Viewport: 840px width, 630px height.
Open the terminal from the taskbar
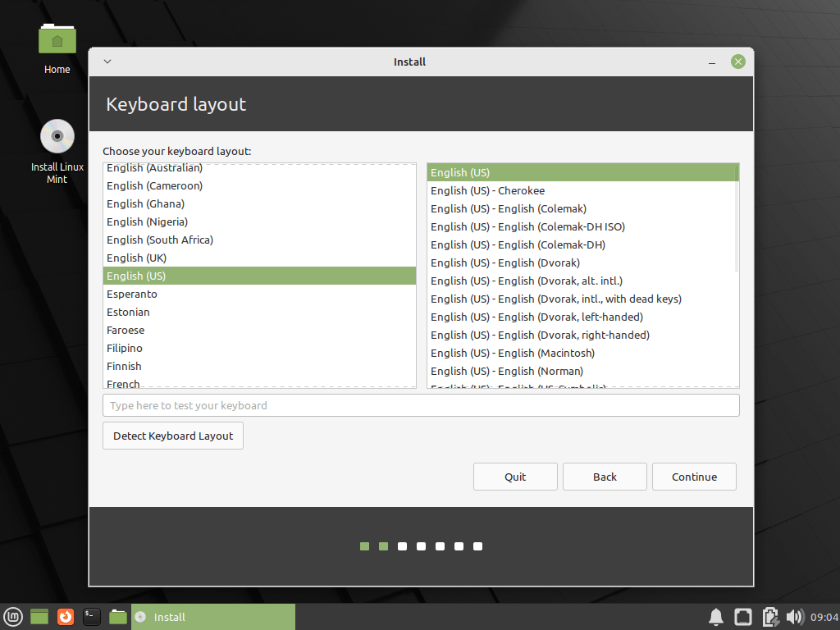(x=91, y=616)
